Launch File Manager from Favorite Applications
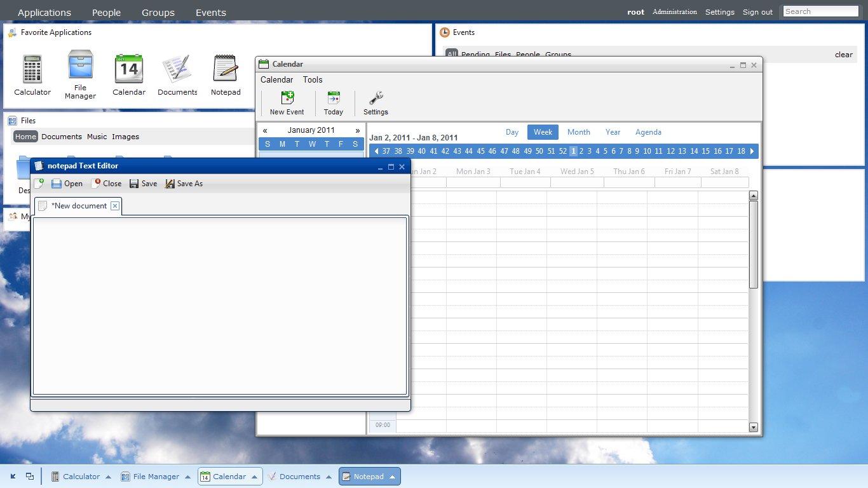This screenshot has width=868, height=488. coord(80,65)
